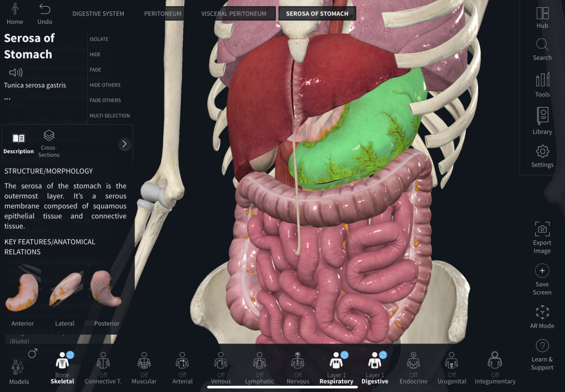Screen dimensions: 565x392
Task: Toggle the Respiratory system layer
Action: pos(336,368)
